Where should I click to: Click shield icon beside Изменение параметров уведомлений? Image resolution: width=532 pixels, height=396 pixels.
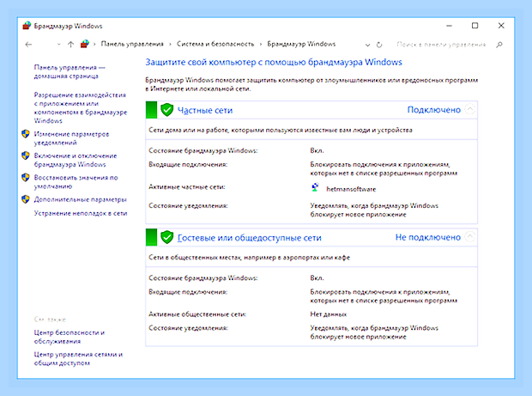(x=26, y=134)
